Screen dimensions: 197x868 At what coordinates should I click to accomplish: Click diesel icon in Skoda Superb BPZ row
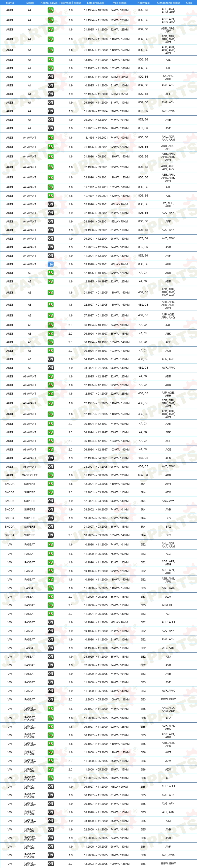coord(51,527)
